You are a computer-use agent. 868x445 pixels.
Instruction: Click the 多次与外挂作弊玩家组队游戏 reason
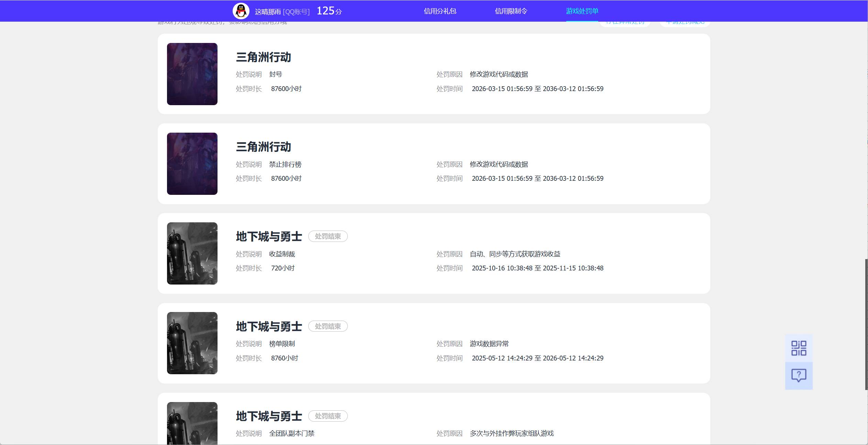(x=512, y=433)
